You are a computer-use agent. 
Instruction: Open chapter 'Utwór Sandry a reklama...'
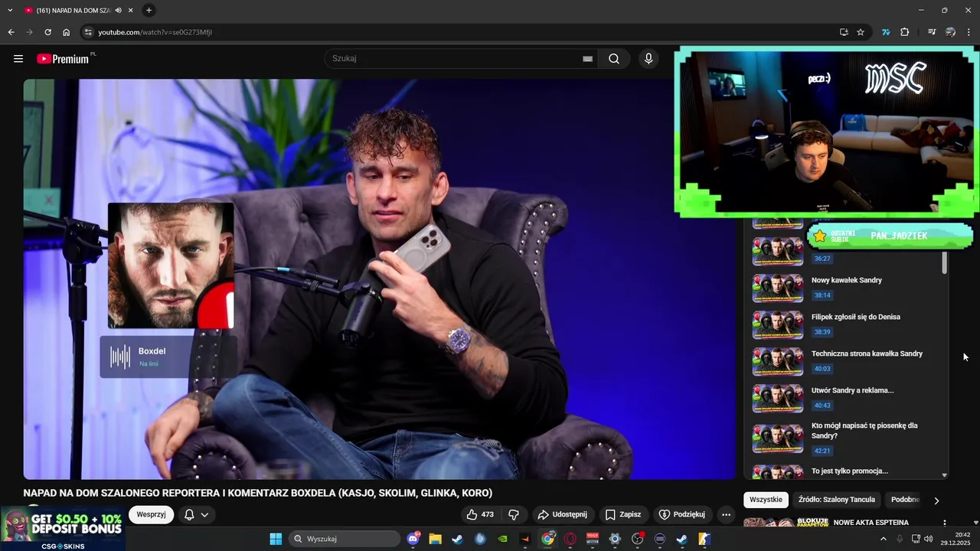(x=852, y=390)
